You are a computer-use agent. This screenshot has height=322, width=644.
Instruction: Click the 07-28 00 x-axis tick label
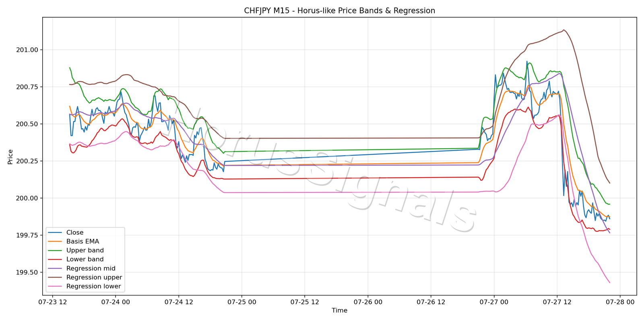tap(620, 302)
